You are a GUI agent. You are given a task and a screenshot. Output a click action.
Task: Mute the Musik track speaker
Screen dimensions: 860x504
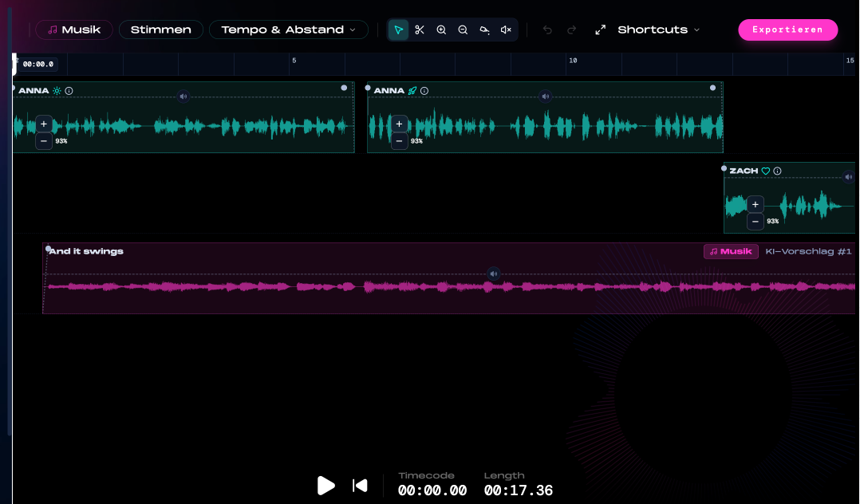pyautogui.click(x=494, y=274)
